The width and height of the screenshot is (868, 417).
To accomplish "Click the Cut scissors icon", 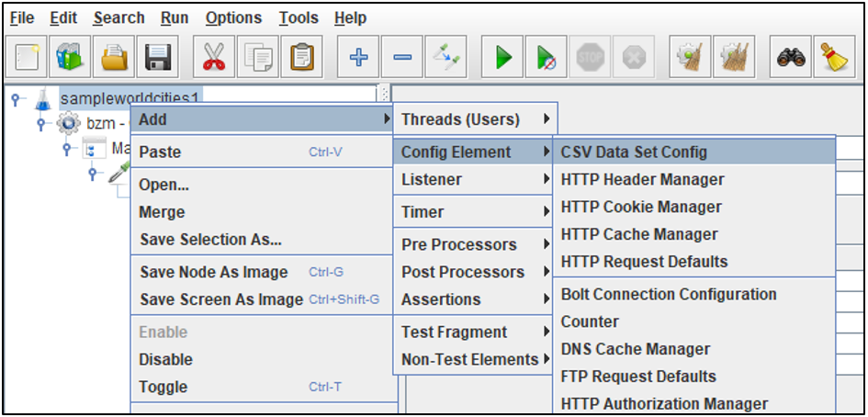I will (x=214, y=58).
